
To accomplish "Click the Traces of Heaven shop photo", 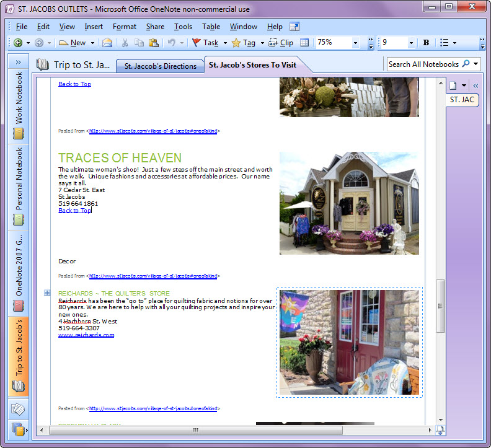I will pyautogui.click(x=349, y=203).
